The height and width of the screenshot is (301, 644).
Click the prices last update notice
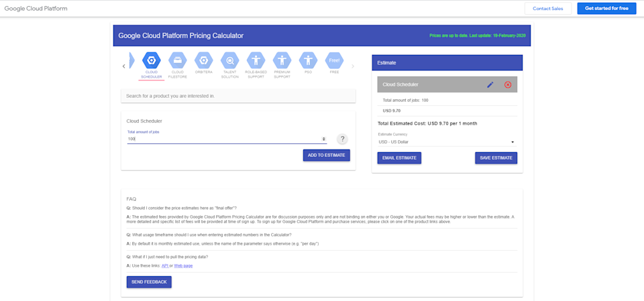click(x=477, y=36)
